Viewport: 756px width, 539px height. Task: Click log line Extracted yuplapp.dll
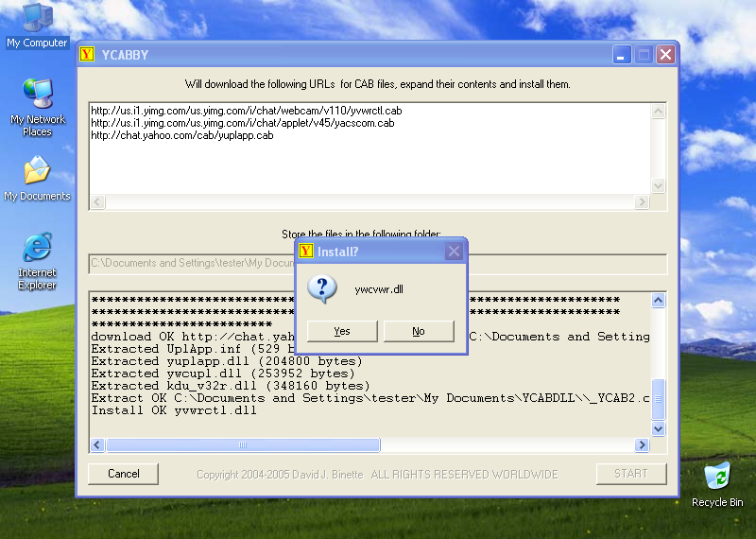pyautogui.click(x=227, y=361)
